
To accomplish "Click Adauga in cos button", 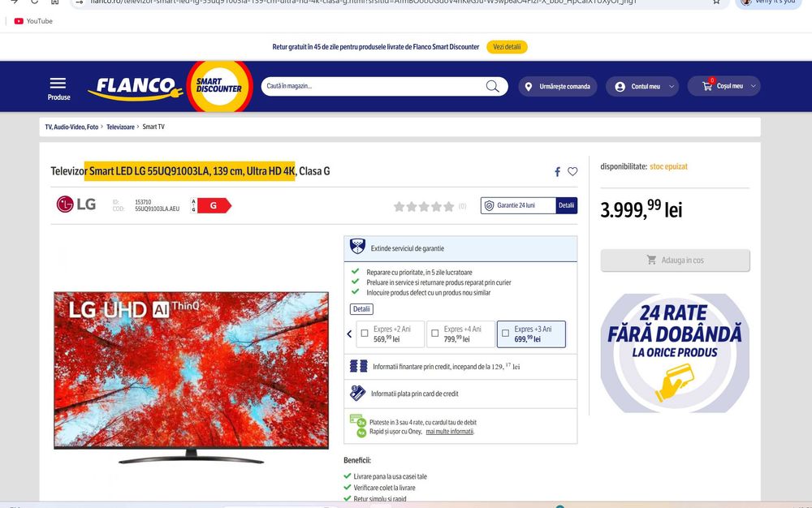I will (x=676, y=260).
